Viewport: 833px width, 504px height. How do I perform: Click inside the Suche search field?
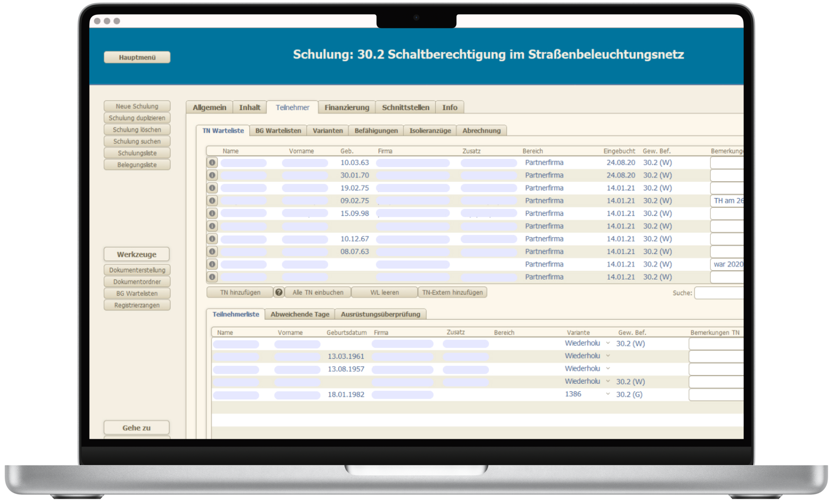719,293
